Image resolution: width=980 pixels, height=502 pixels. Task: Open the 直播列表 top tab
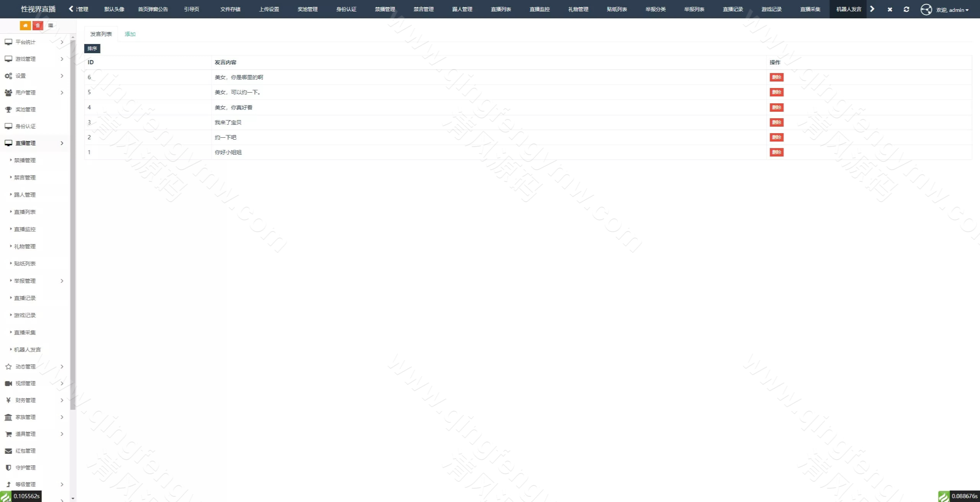(501, 9)
